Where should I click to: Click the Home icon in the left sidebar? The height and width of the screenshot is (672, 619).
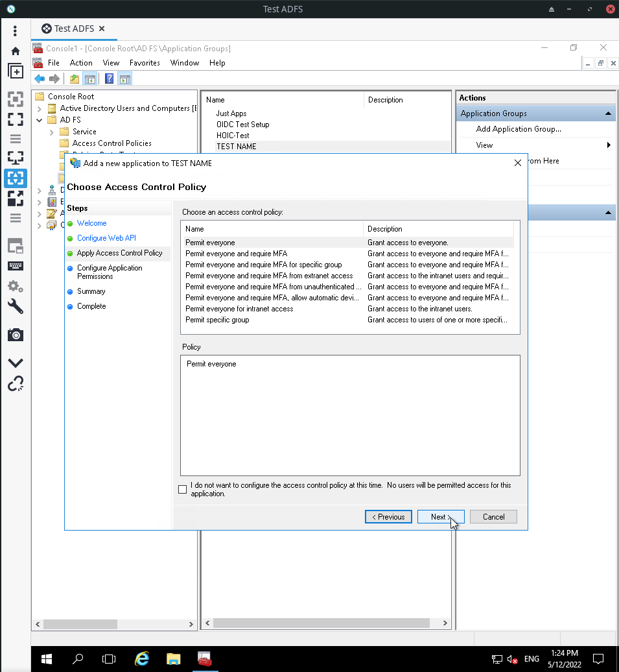16,51
